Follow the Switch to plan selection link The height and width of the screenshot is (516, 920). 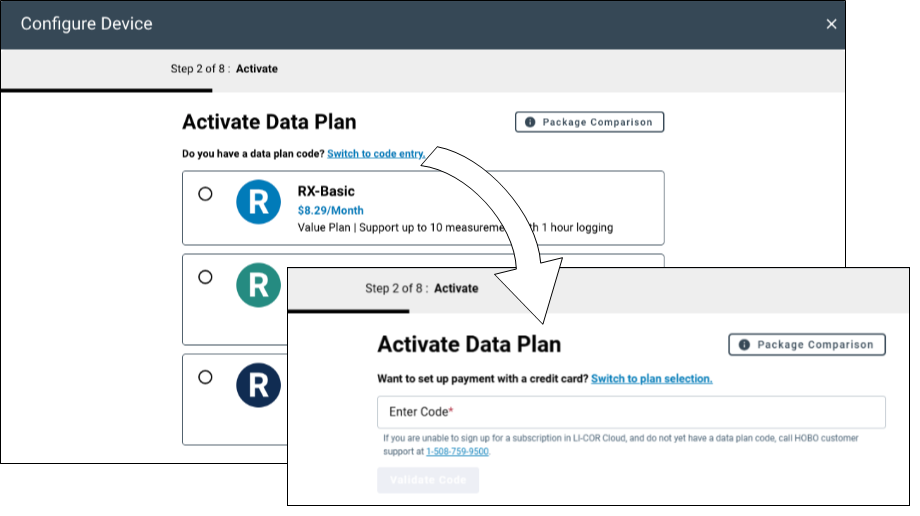[x=651, y=379]
